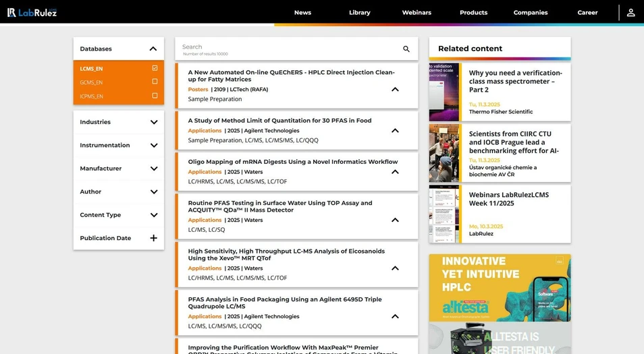Open the LabRulez home logo
The height and width of the screenshot is (354, 644).
tap(32, 12)
